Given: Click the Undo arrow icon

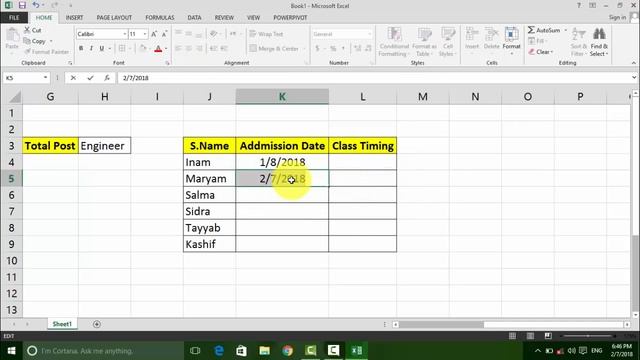Looking at the screenshot, I should (x=36, y=5).
